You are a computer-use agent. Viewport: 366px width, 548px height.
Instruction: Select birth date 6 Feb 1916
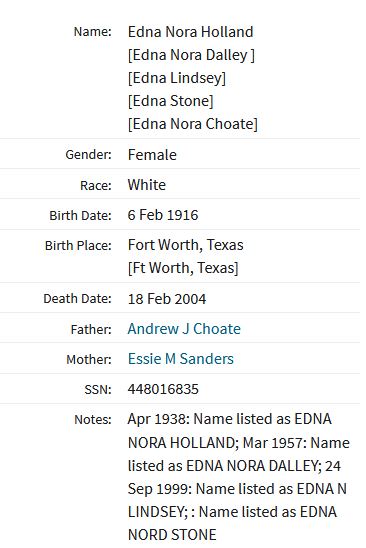pos(163,215)
